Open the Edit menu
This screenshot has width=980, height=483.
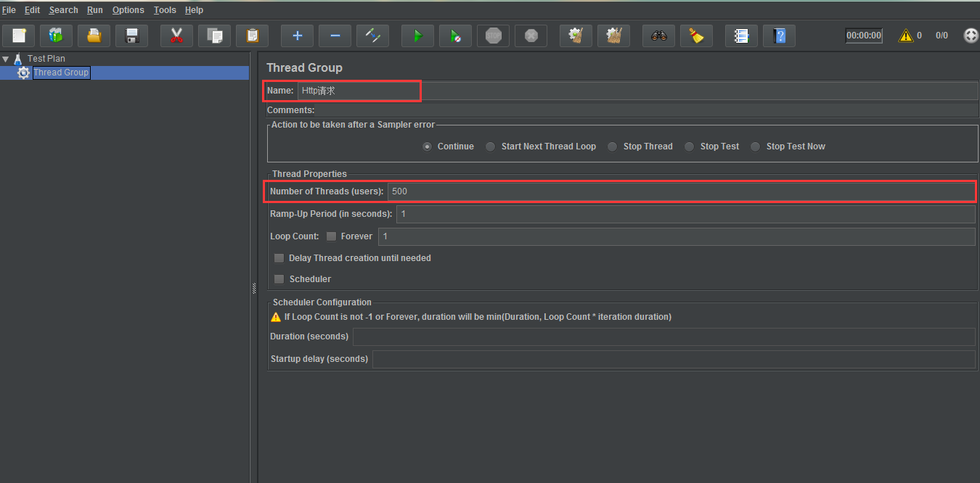coord(32,10)
